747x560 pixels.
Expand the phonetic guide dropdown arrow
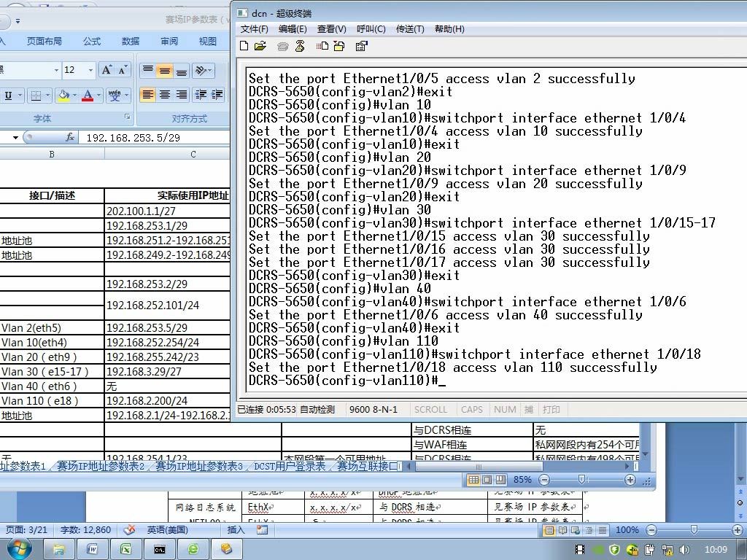coord(126,96)
